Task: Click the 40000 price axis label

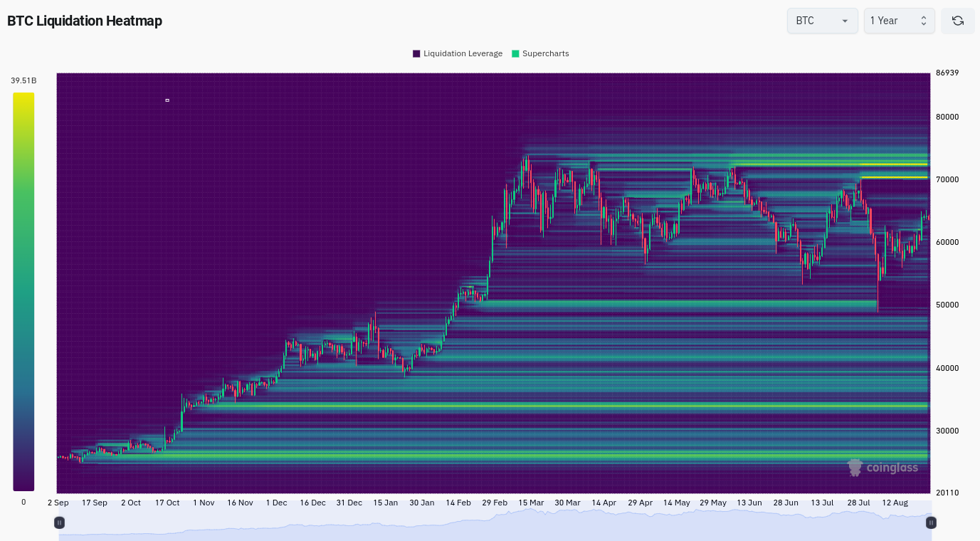Action: [x=947, y=368]
